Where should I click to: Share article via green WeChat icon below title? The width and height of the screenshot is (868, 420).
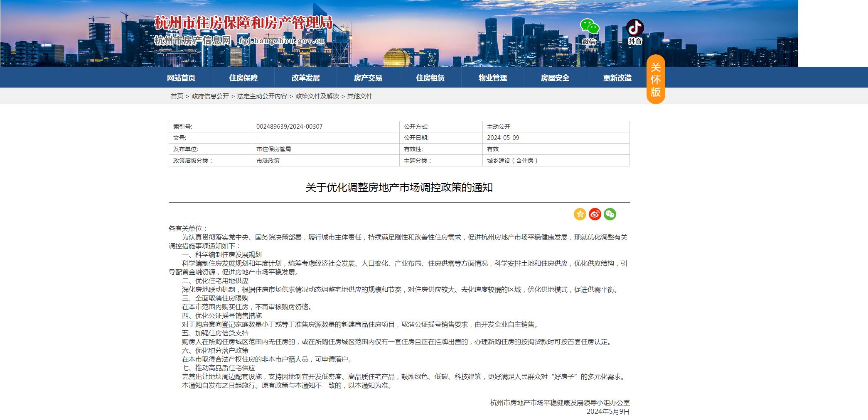click(610, 214)
